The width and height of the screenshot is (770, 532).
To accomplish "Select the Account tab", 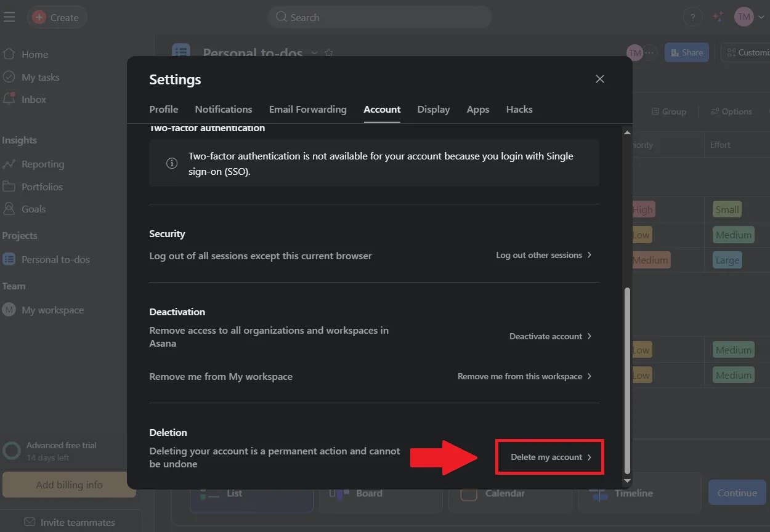I will point(382,109).
